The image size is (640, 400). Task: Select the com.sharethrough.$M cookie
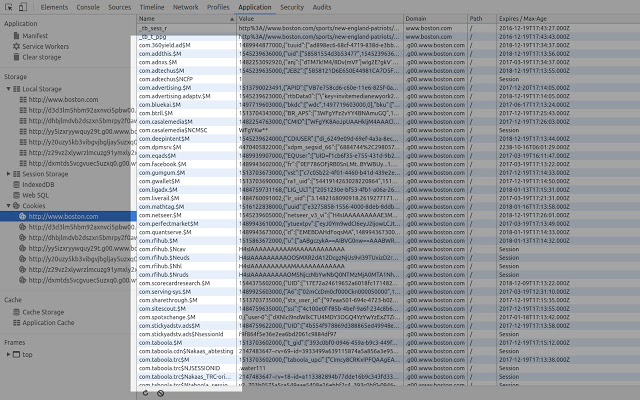point(168,300)
